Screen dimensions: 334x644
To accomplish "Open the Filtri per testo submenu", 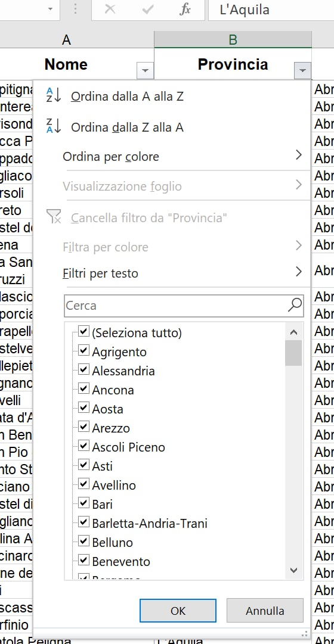I will pyautogui.click(x=183, y=273).
